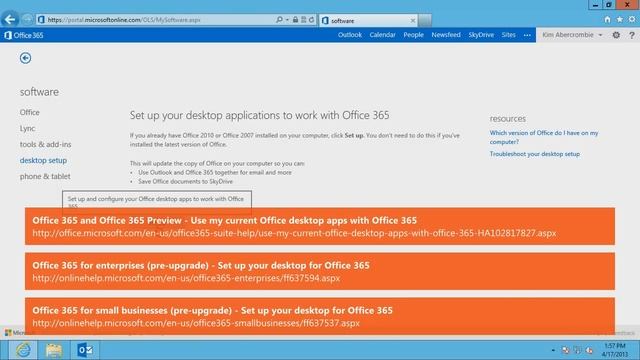Image resolution: width=640 pixels, height=360 pixels.
Task: Open Outlook from taskbar
Action: [85, 350]
